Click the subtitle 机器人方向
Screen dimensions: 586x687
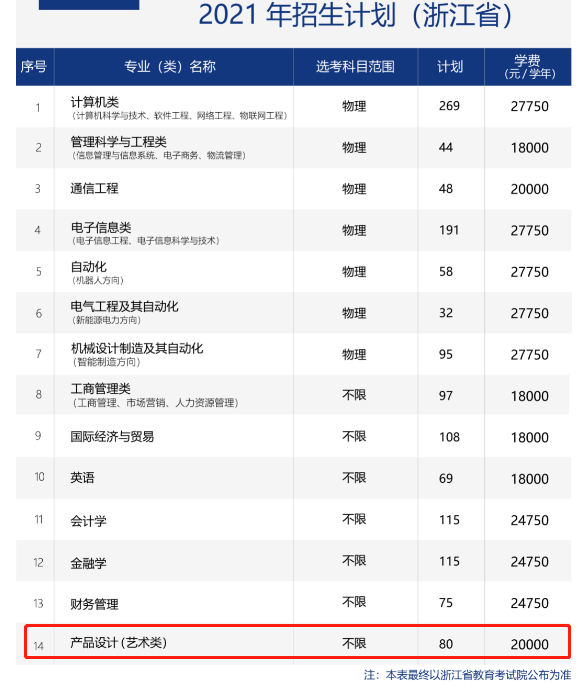pos(98,280)
